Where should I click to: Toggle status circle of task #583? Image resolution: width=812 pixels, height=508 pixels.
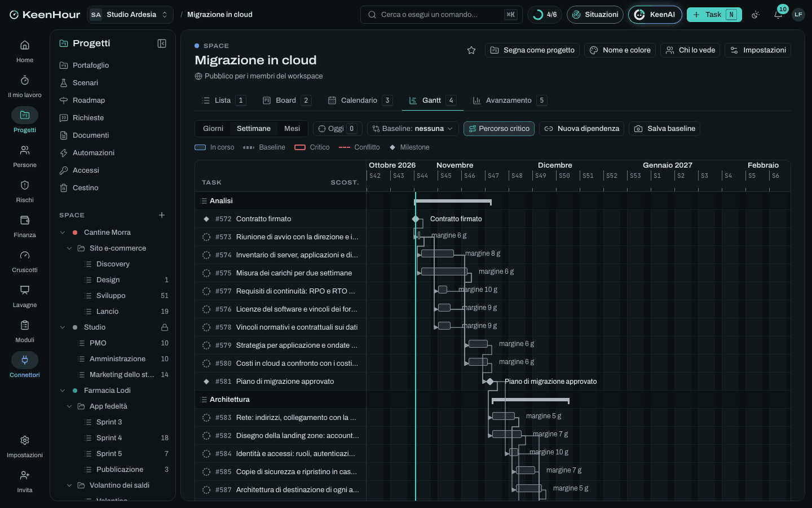206,418
